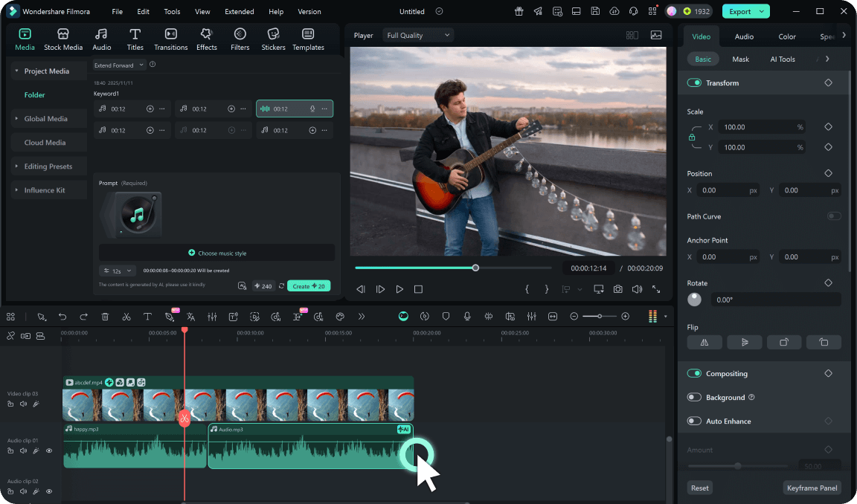Click the Effects toolbar icon
The width and height of the screenshot is (857, 504).
click(206, 39)
